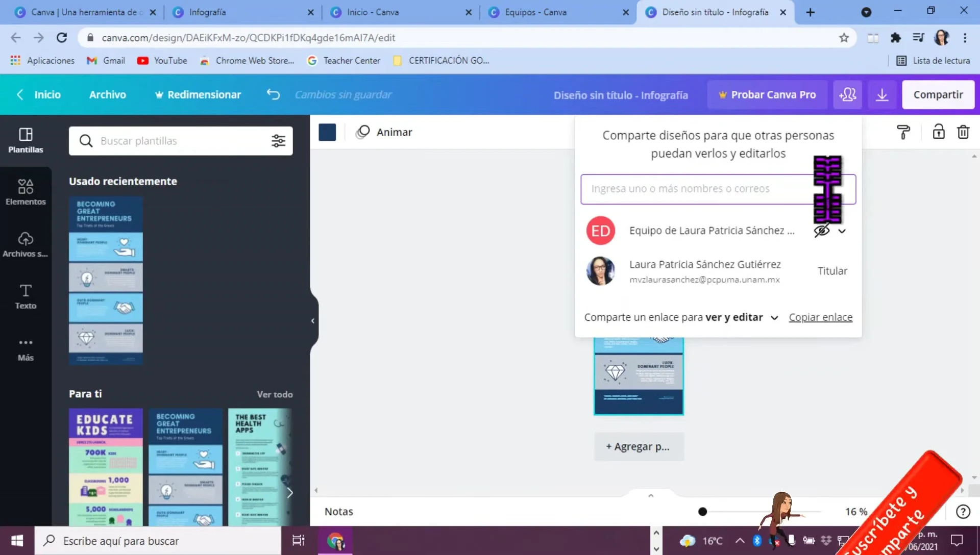The width and height of the screenshot is (980, 555).
Task: Click the Buscar plantillas search field
Action: pyautogui.click(x=181, y=141)
